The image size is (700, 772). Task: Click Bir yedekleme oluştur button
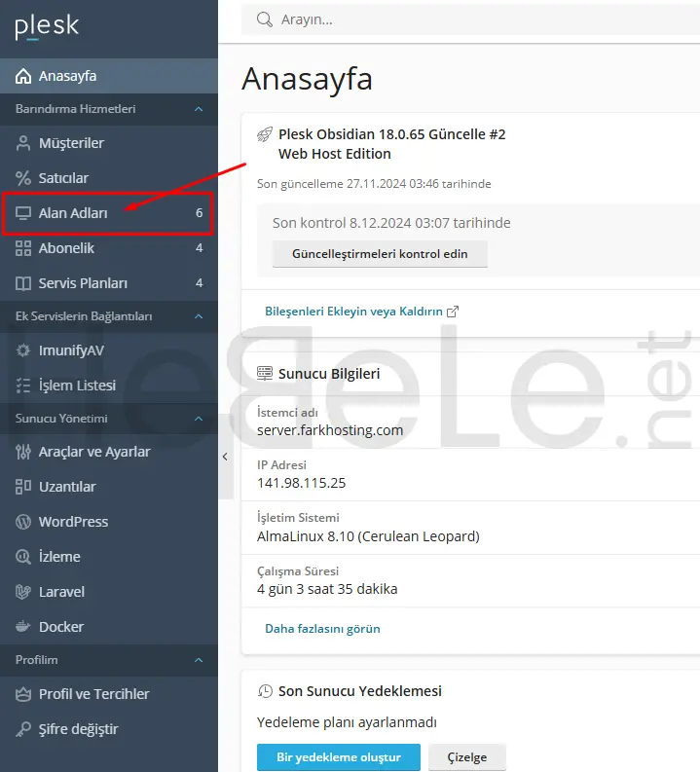coord(339,757)
